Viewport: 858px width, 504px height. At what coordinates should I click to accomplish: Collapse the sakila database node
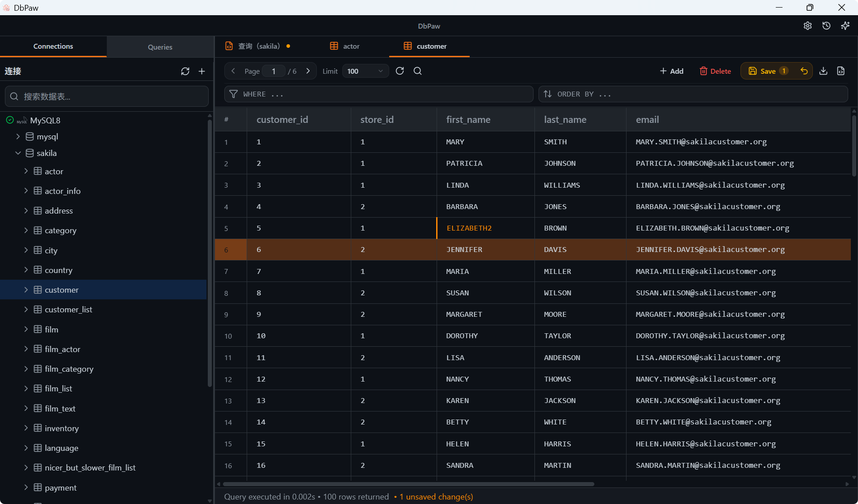tap(18, 153)
